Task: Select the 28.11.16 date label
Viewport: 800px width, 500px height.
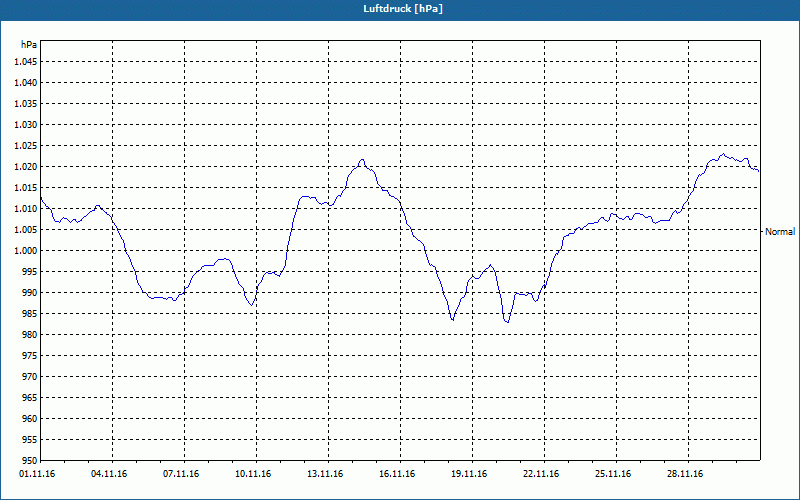Action: click(685, 474)
